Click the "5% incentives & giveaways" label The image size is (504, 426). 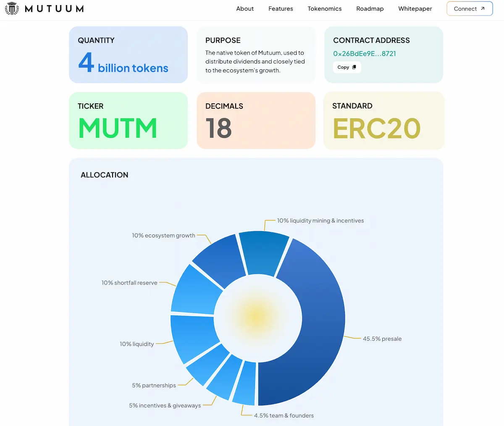tap(165, 406)
